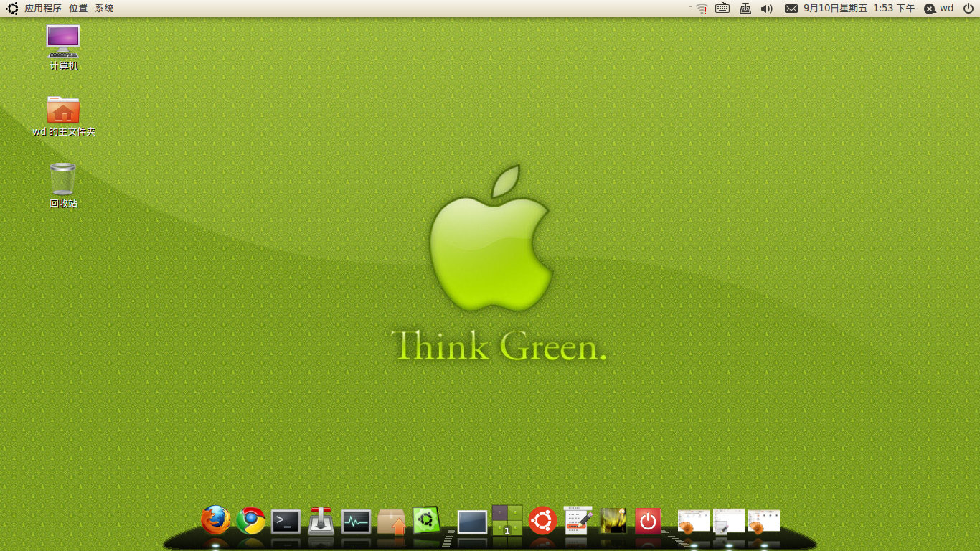The image size is (980, 551).
Task: Click the Ubuntu logo in the top panel
Action: click(12, 9)
